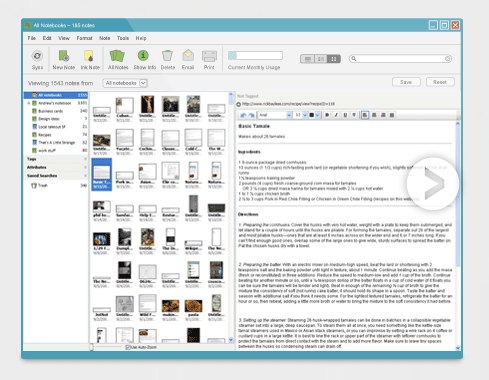Open the Edit menu
This screenshot has width=489, height=380.
point(47,38)
